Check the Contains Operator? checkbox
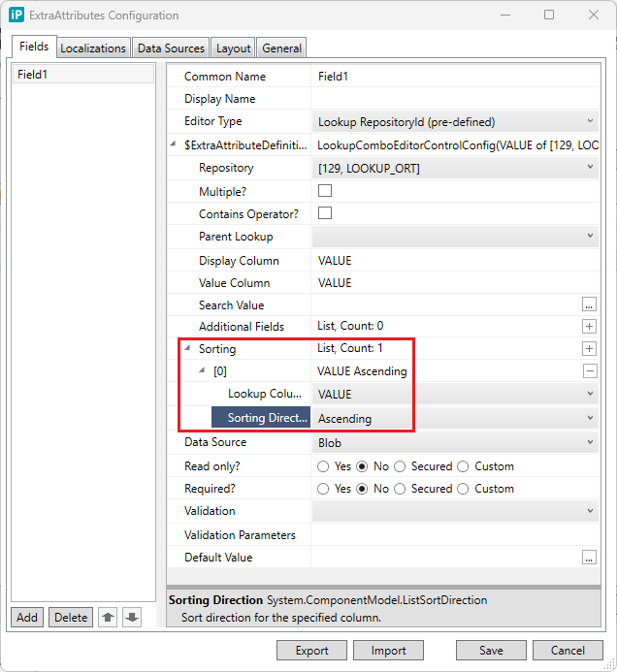Viewport: 617px width, 672px height. tap(325, 213)
